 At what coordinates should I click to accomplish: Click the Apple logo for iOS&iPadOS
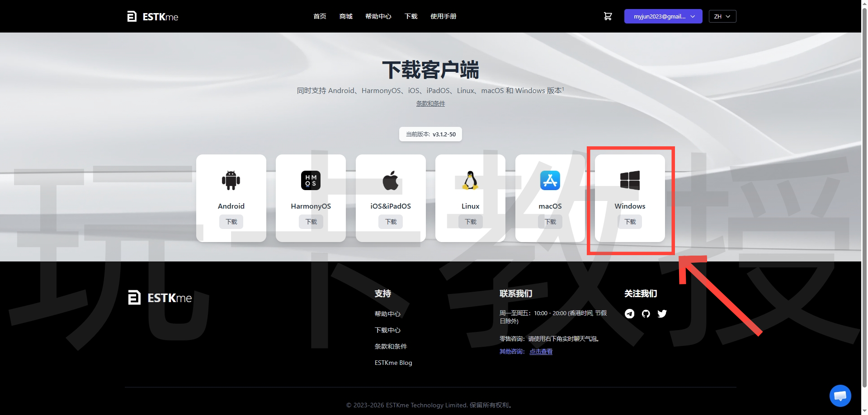click(x=391, y=181)
